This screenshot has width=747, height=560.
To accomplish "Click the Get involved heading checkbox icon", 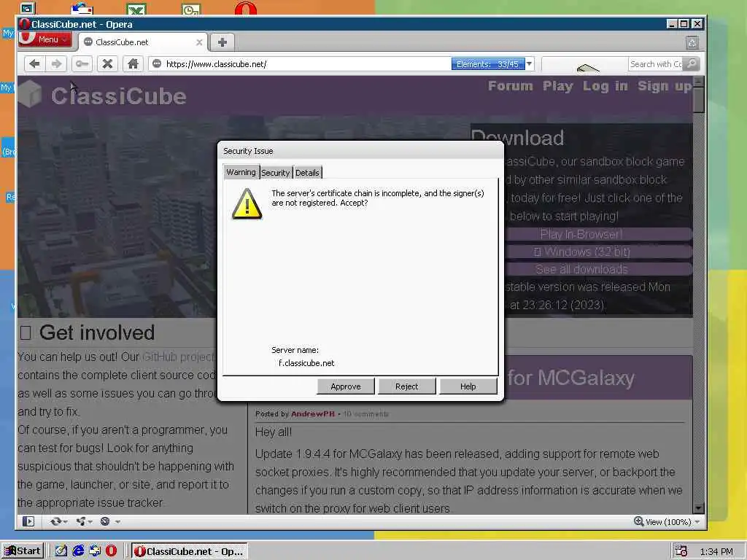I will click(x=26, y=332).
